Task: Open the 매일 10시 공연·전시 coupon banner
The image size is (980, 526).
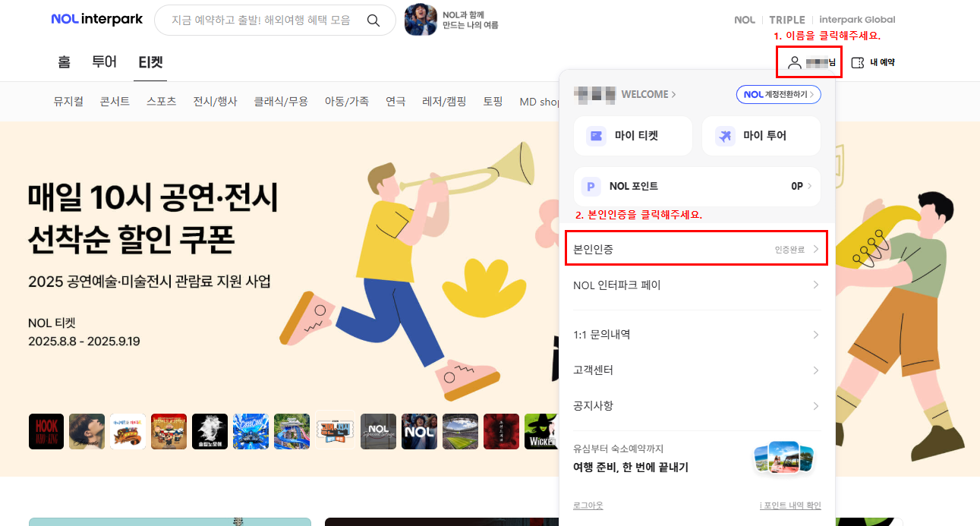Action: 279,298
